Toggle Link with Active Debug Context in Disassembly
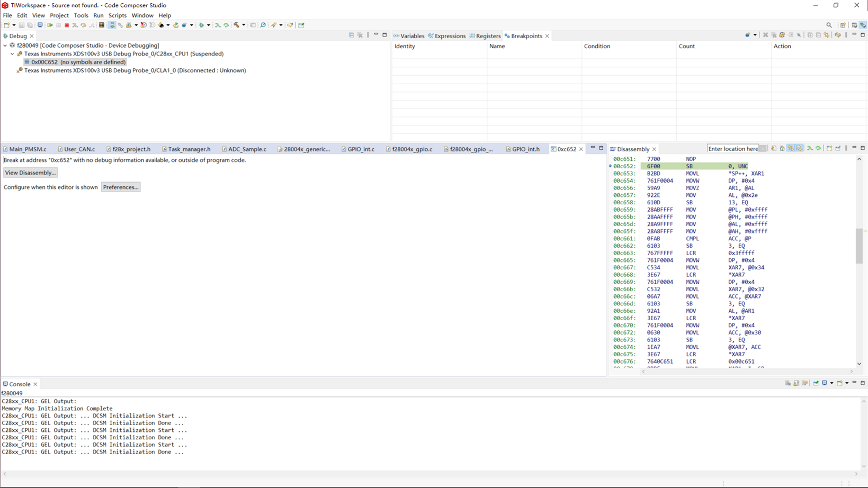This screenshot has height=488, width=868. 791,149
